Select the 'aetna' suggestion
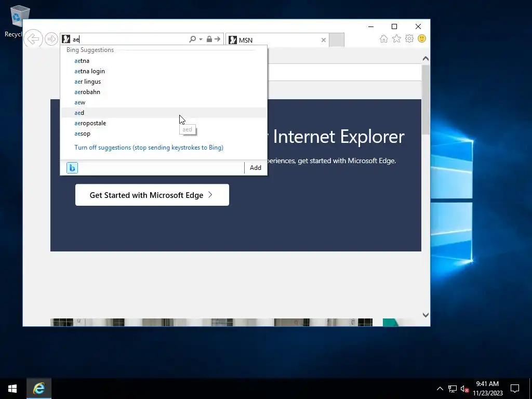Screen dimensions: 532x399 tap(164, 61)
